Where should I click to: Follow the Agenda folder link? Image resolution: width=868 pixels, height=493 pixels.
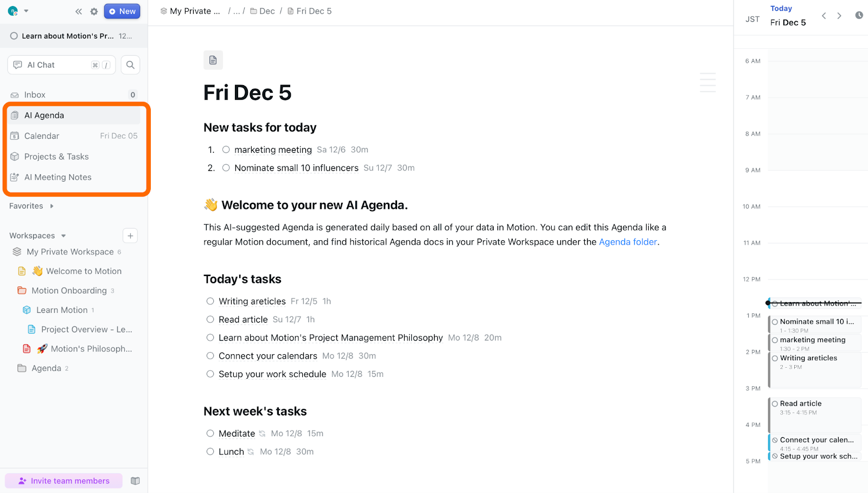point(628,242)
